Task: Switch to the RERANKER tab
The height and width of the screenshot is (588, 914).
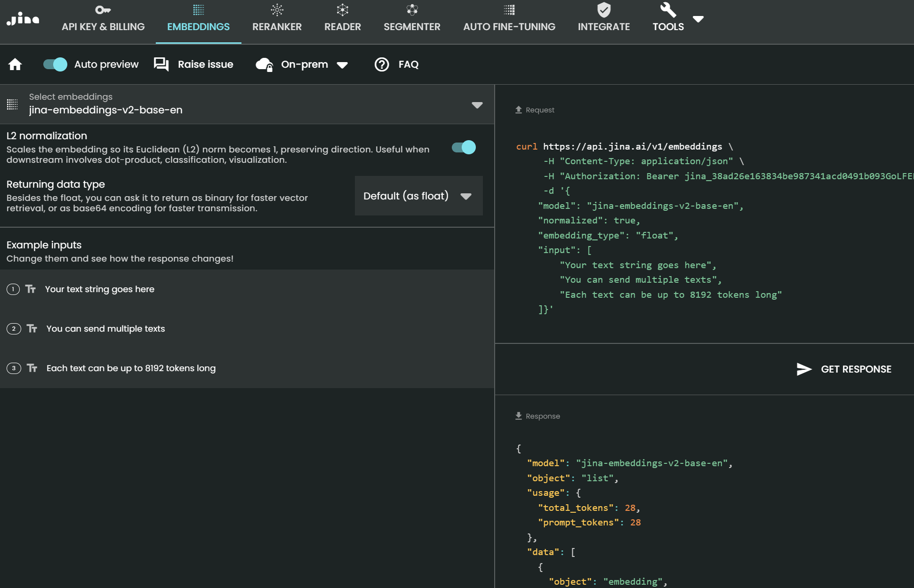Action: (x=277, y=22)
